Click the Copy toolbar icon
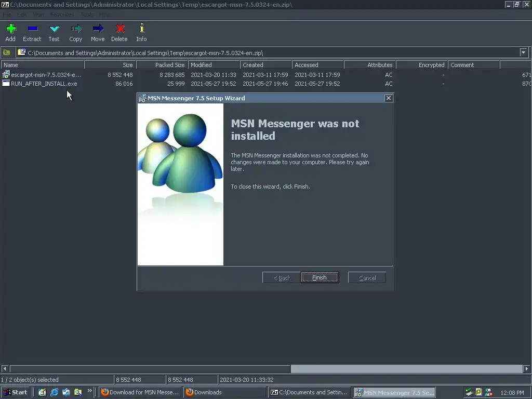Image resolution: width=532 pixels, height=399 pixels. pos(76,29)
